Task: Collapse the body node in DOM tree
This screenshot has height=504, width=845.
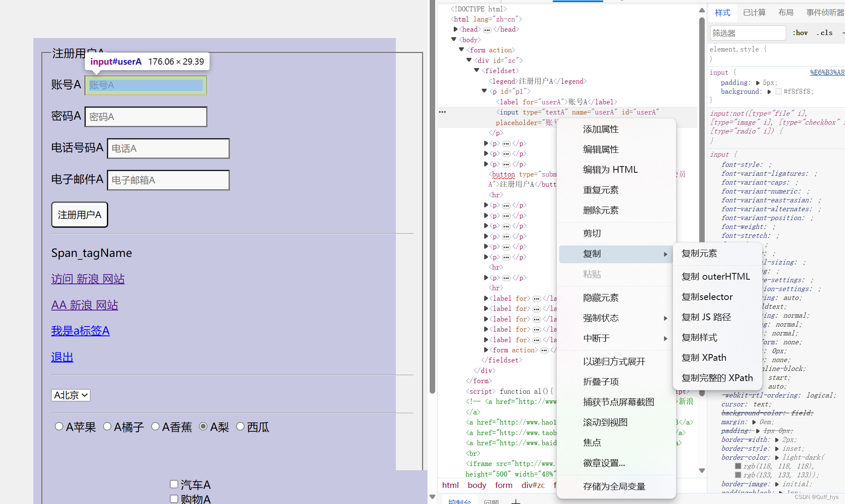Action: click(454, 40)
